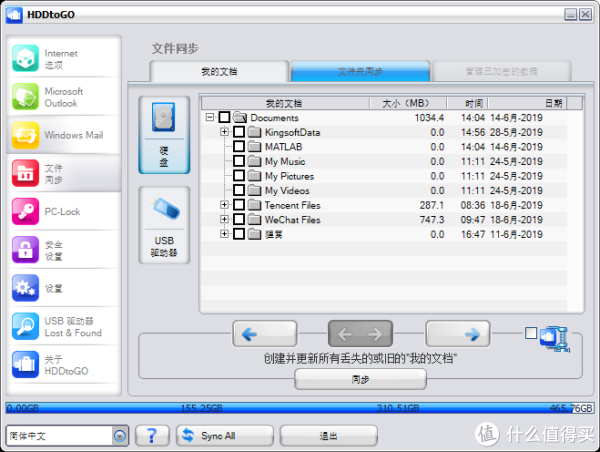Choose the right arrow sync direction button
This screenshot has width=600, height=452.
[458, 334]
